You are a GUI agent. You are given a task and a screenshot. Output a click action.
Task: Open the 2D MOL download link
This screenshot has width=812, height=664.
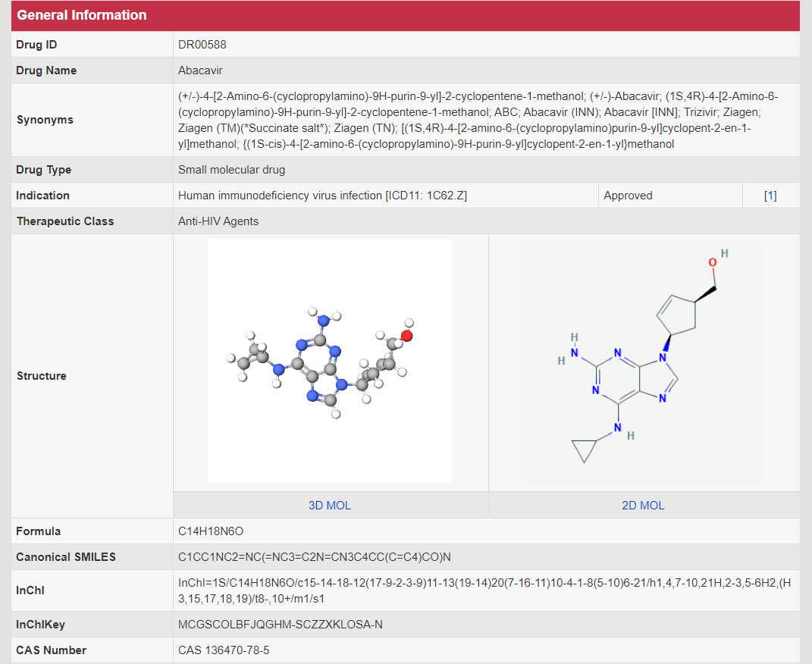[x=643, y=506]
